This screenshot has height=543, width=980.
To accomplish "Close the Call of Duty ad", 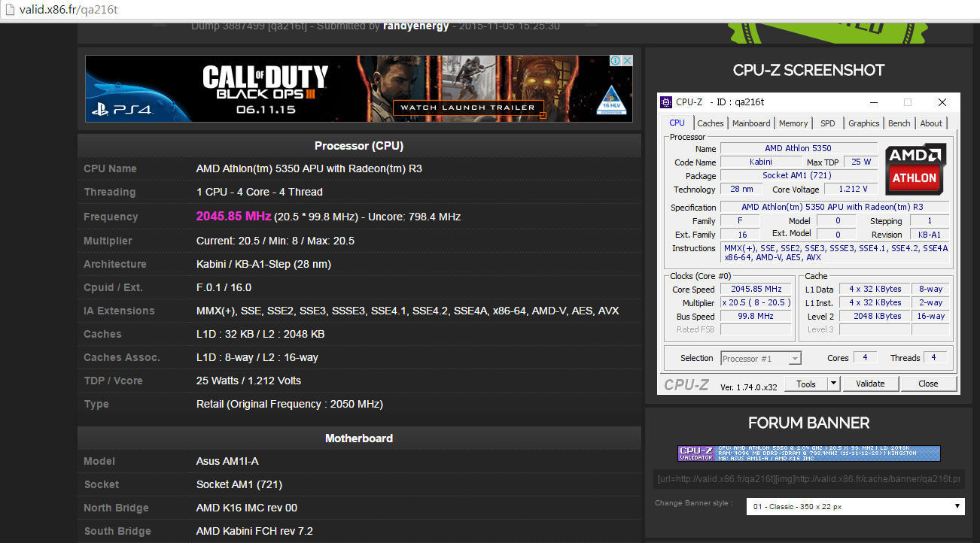I will 627,61.
